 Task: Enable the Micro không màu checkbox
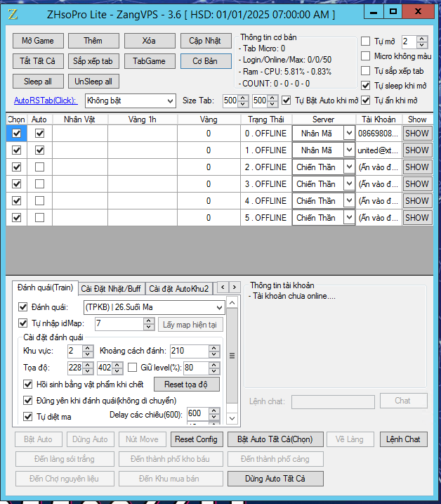click(x=366, y=56)
